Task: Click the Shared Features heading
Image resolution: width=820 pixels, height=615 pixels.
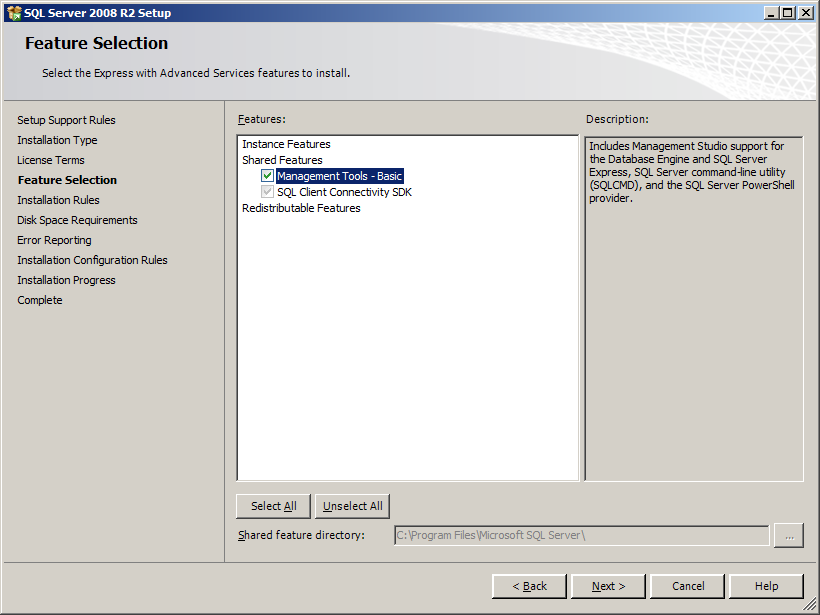Action: pos(282,160)
